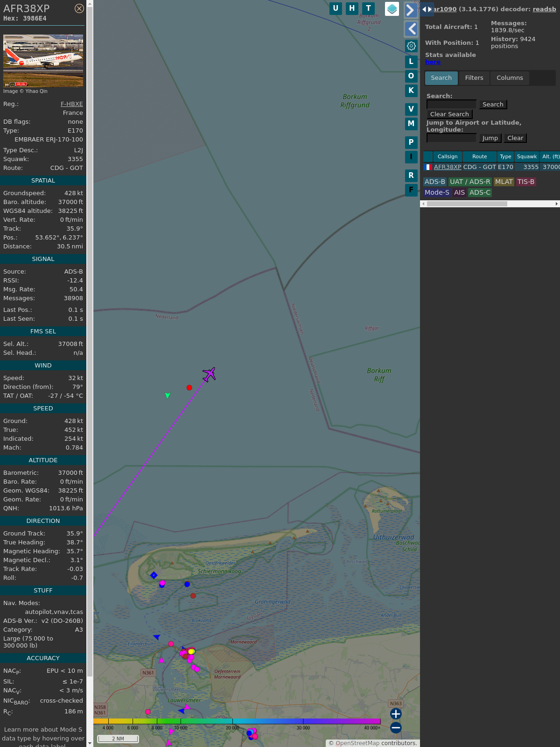Expand sidebar with right chevron button

tap(411, 10)
